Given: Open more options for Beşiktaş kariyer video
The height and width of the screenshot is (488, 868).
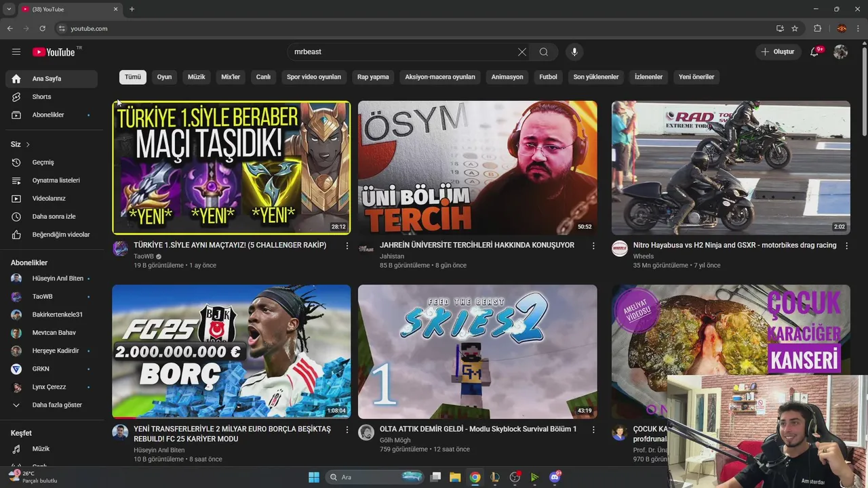Looking at the screenshot, I should tap(347, 430).
